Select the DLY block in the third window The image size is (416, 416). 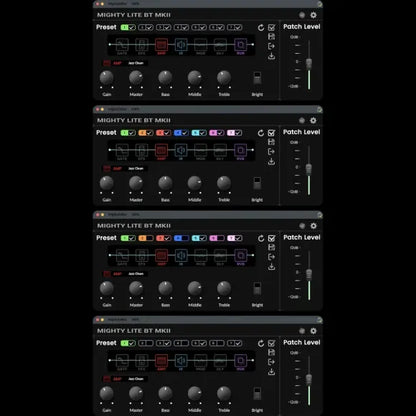coord(220,256)
